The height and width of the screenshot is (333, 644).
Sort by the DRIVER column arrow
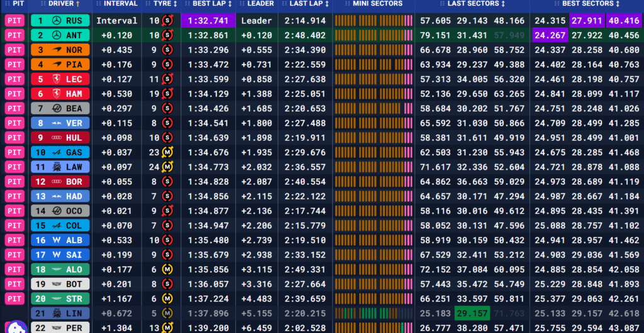tap(78, 4)
